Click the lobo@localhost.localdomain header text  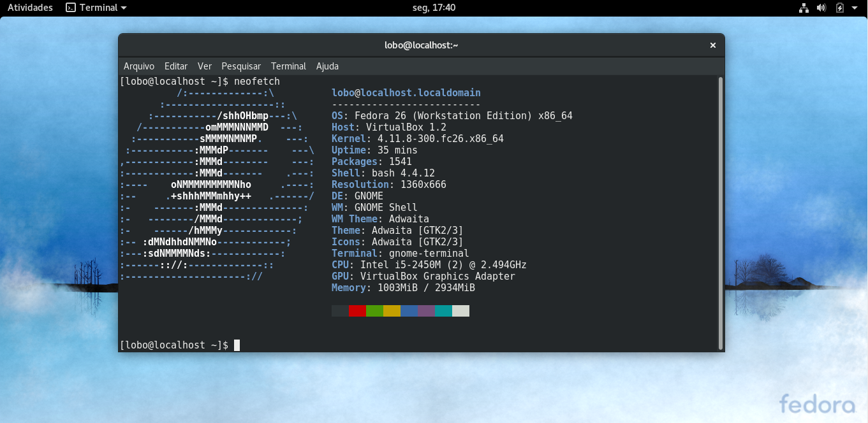(406, 93)
